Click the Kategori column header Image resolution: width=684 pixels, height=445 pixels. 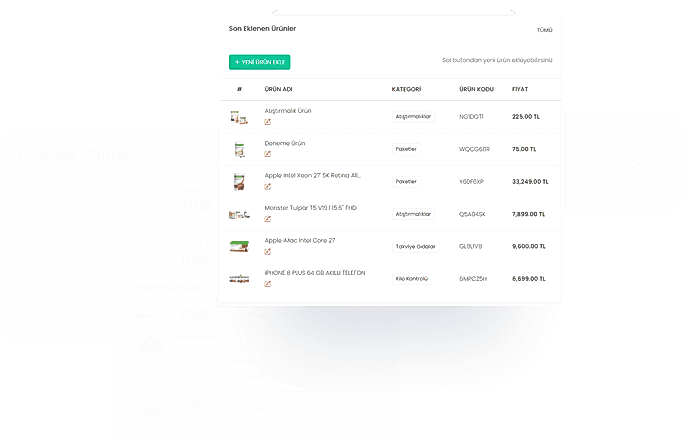click(x=406, y=89)
